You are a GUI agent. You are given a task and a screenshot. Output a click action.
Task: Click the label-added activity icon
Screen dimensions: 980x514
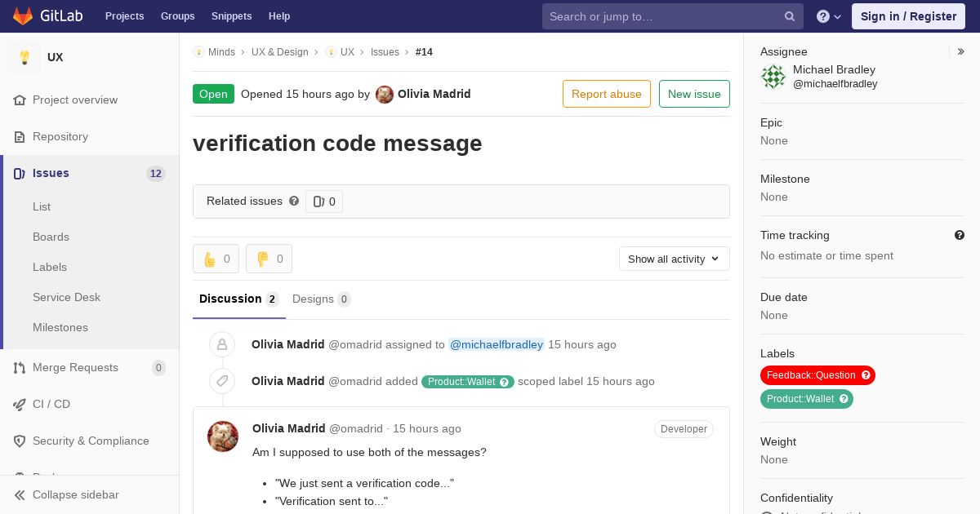(222, 381)
